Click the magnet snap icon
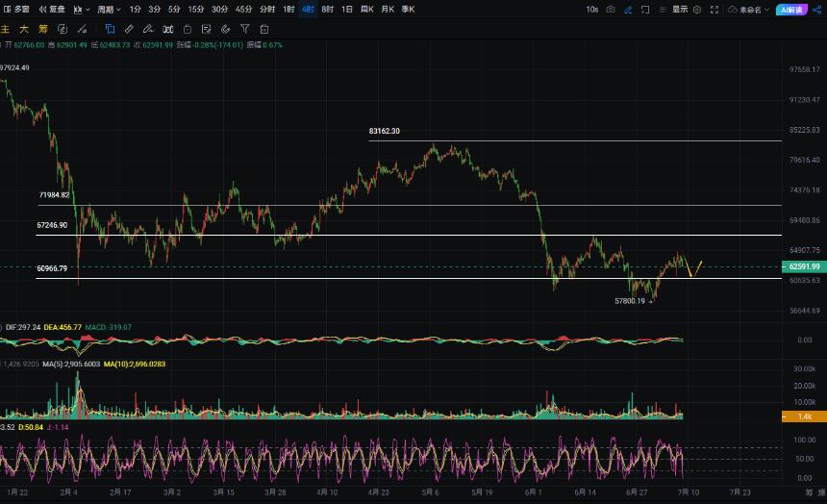Screen dimensions: 827x504 pyautogui.click(x=225, y=29)
